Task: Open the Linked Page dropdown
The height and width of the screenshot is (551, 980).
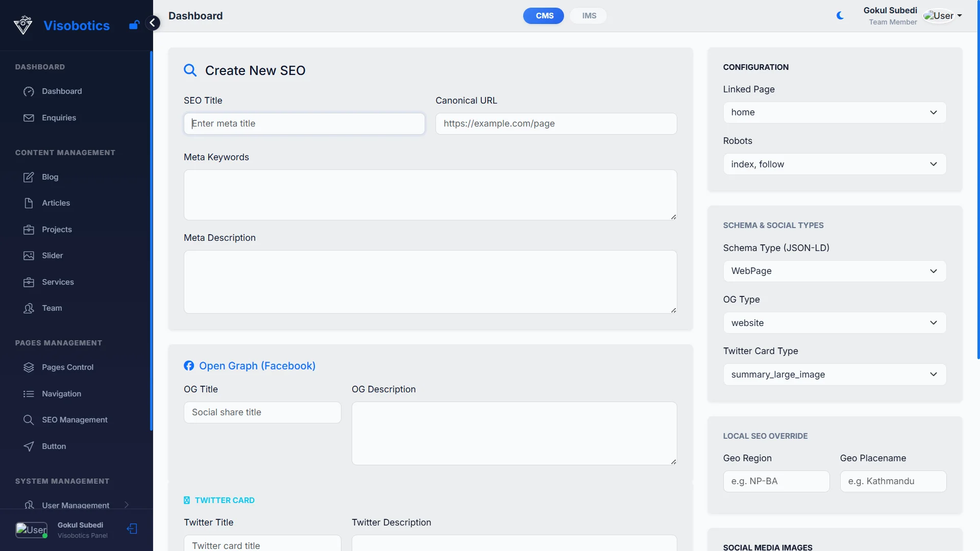Action: click(834, 113)
